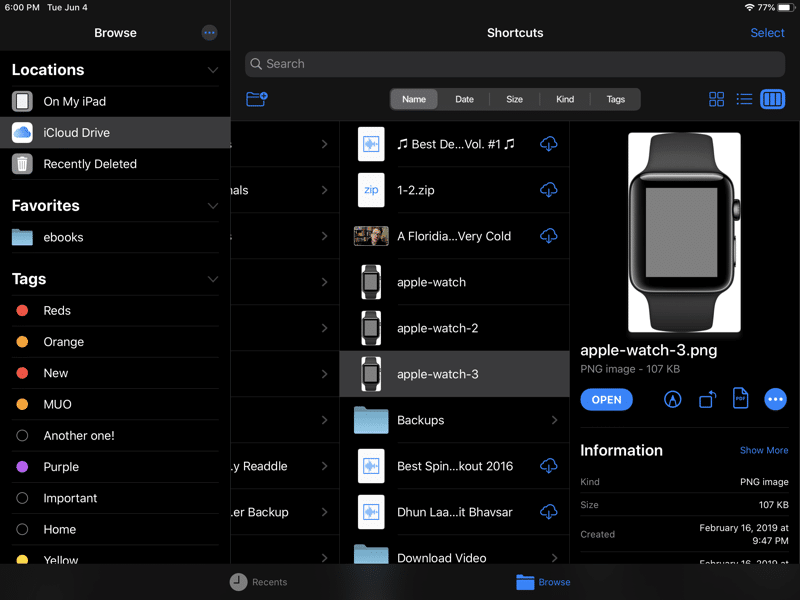Sort files by Size
800x600 pixels.
514,99
